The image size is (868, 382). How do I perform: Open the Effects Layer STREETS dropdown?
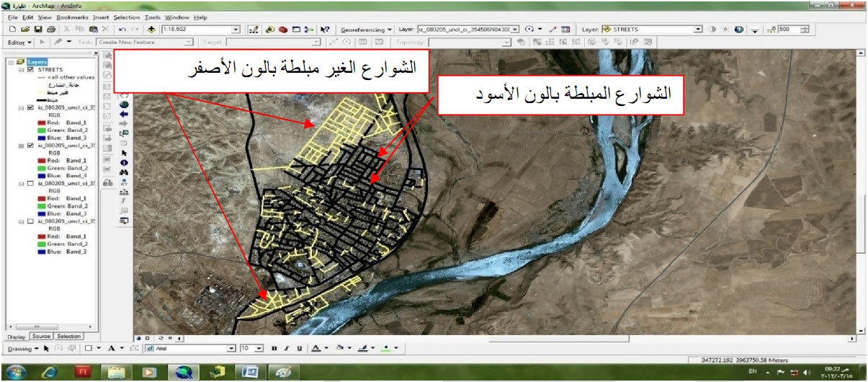point(698,30)
